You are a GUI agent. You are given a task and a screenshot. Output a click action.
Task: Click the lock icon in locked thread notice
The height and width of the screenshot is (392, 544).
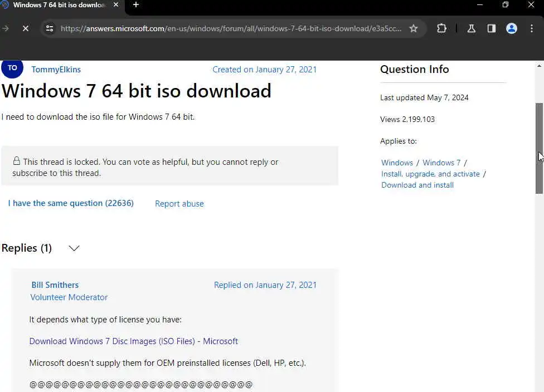[16, 161]
